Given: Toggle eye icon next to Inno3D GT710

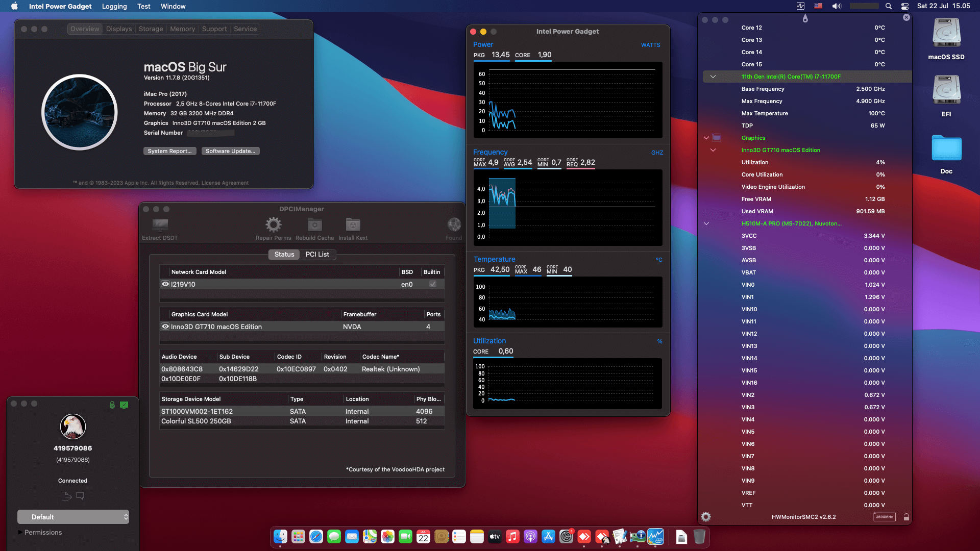Looking at the screenshot, I should tap(165, 327).
